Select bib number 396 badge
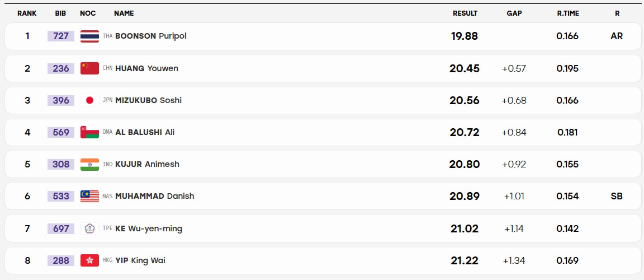The width and height of the screenshot is (644, 280). [61, 100]
